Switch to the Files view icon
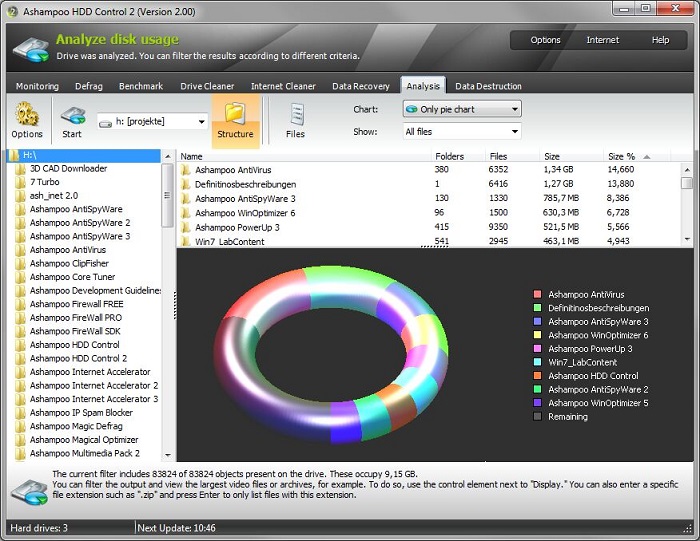Screen dimensions: 700x541 click(x=295, y=114)
